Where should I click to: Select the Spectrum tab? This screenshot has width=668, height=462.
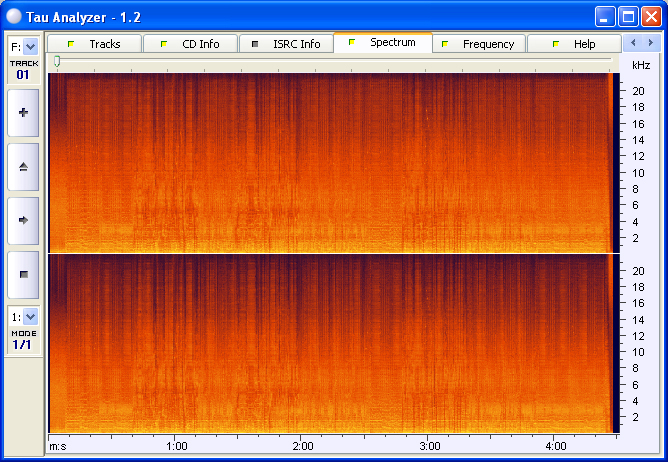point(383,43)
